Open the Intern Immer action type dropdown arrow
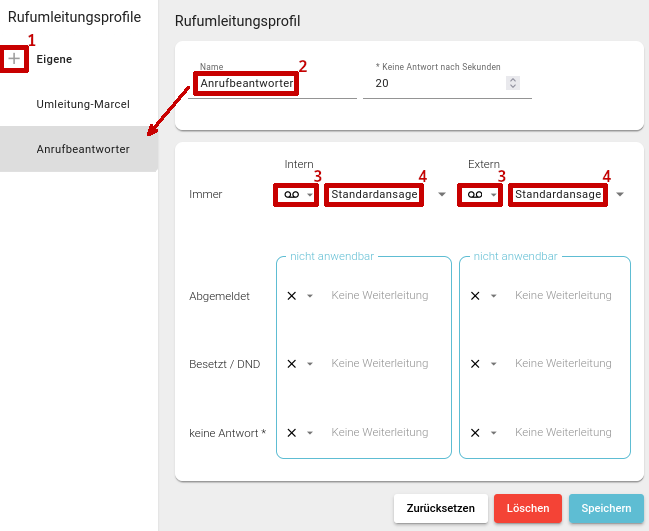Screen dimensions: 649x531 click(310, 195)
